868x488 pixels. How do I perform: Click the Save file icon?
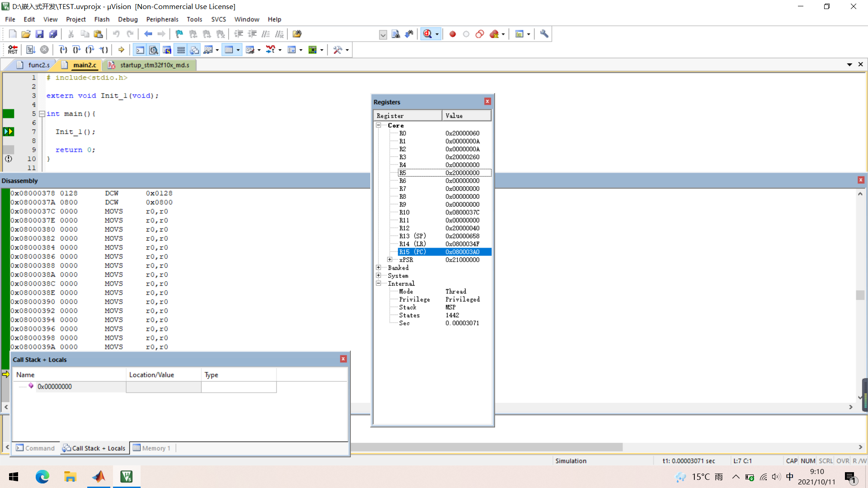39,34
